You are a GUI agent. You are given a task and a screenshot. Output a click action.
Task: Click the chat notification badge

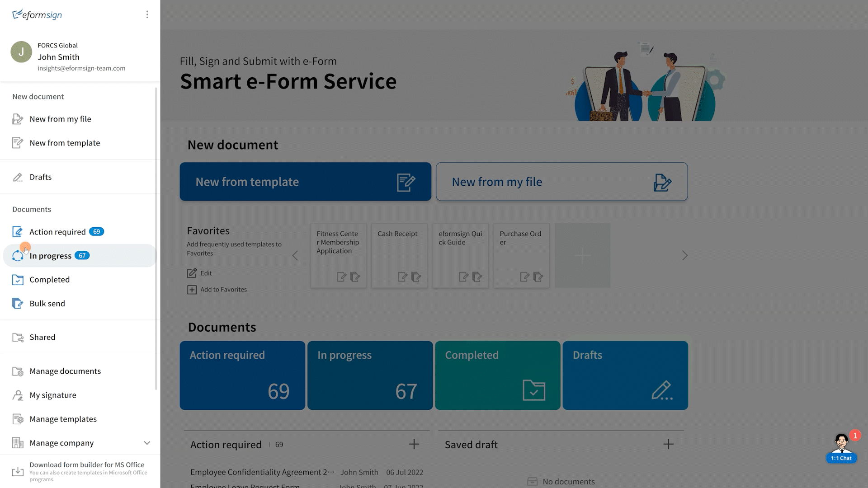pyautogui.click(x=855, y=436)
